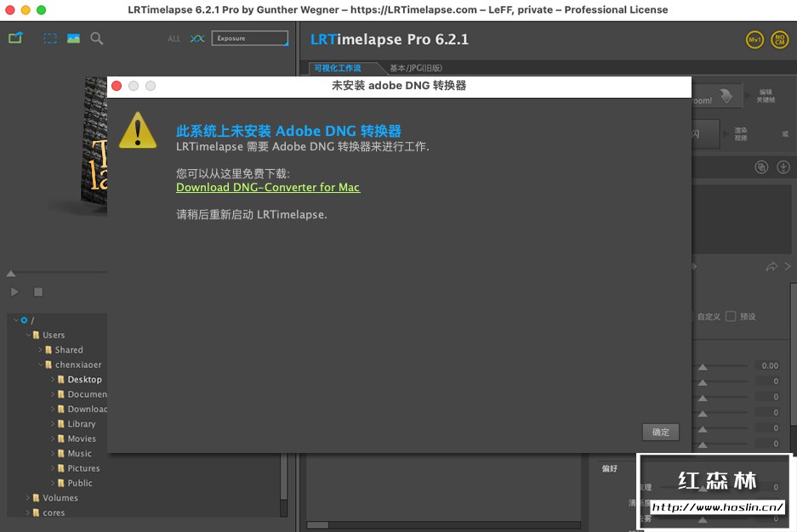This screenshot has height=532, width=797.
Task: Select the Documents folder in tree
Action: (x=88, y=394)
